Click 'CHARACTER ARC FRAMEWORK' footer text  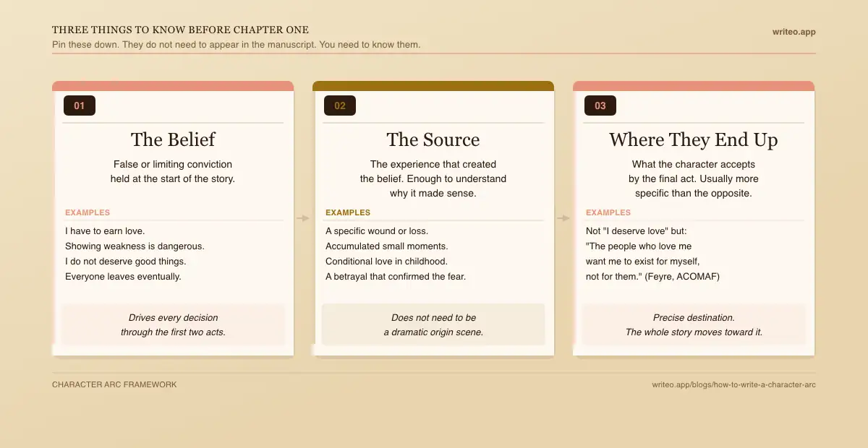coord(114,385)
